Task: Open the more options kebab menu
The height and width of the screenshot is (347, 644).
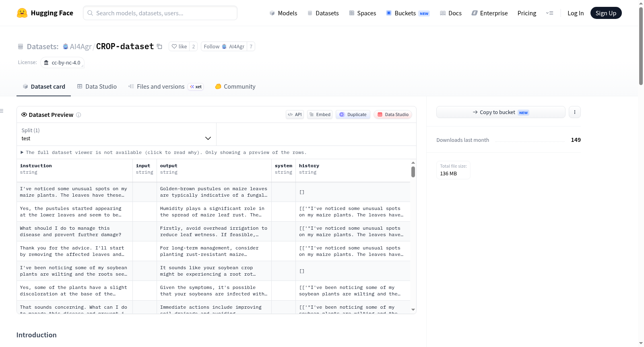Action: 575,112
